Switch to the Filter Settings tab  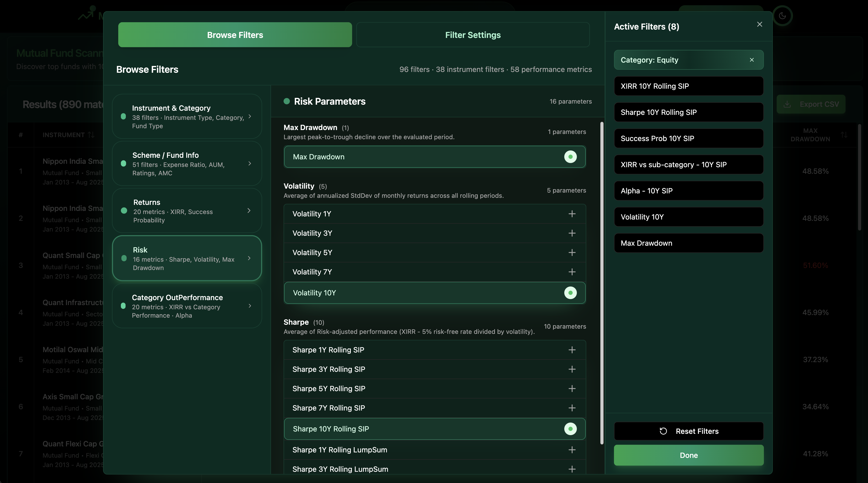(473, 35)
